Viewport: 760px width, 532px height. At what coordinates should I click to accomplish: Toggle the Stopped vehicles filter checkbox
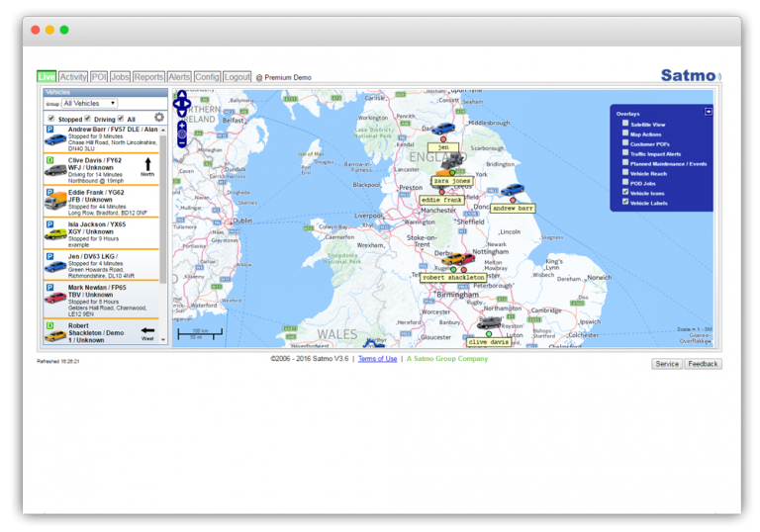coord(50,119)
